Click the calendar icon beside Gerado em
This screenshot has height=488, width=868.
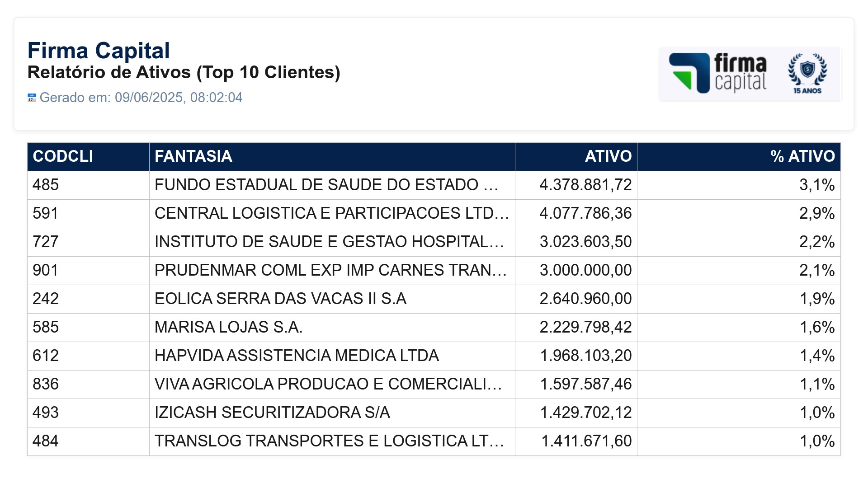[x=32, y=98]
